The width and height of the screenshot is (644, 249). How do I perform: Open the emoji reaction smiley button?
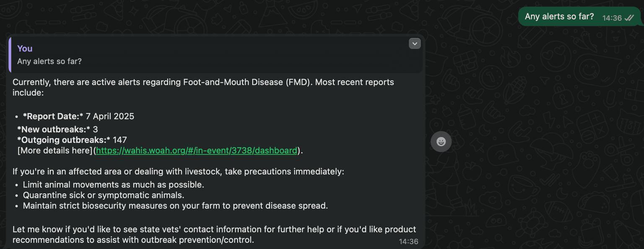click(441, 141)
